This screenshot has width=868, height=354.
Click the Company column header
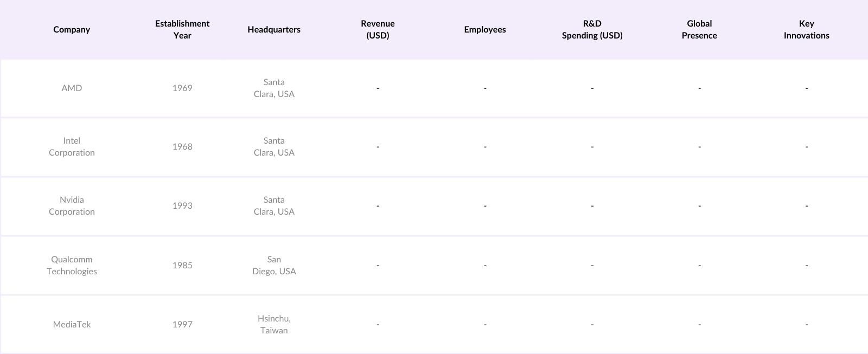point(72,29)
